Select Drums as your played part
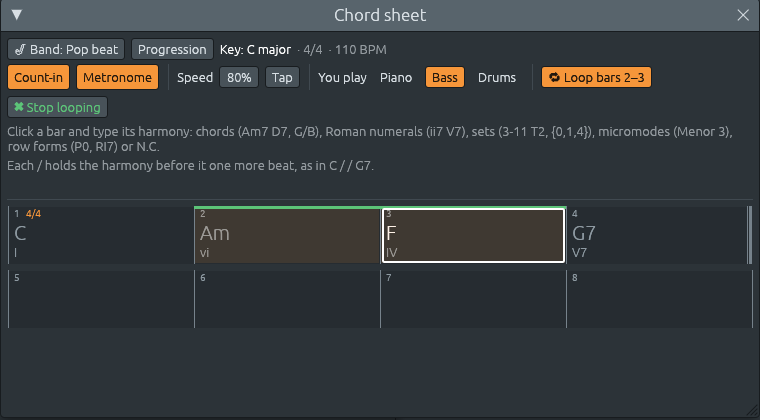This screenshot has height=420, width=760. click(497, 78)
